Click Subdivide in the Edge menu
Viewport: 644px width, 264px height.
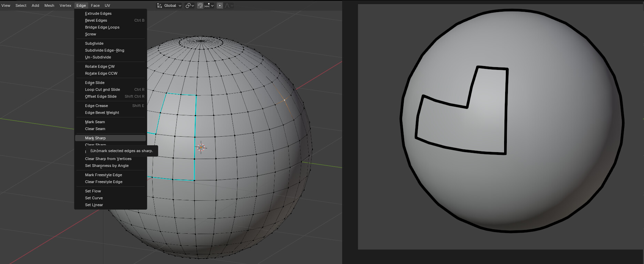111,43
